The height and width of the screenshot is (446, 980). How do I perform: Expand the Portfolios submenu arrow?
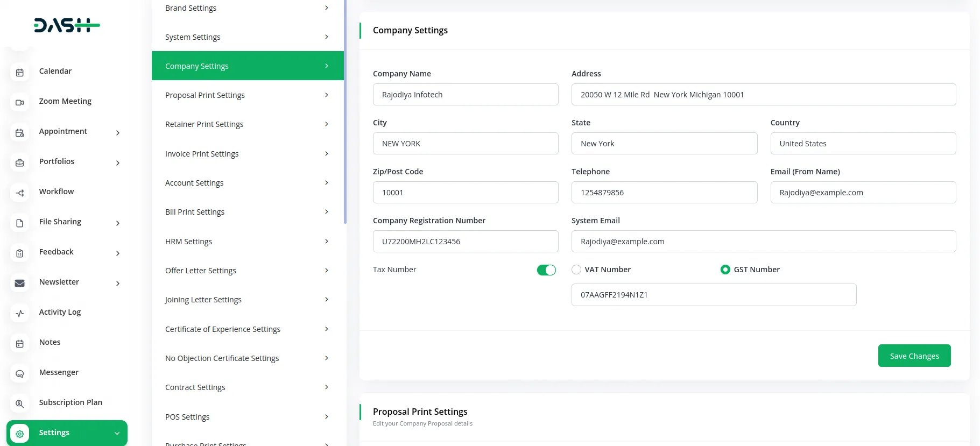point(118,162)
